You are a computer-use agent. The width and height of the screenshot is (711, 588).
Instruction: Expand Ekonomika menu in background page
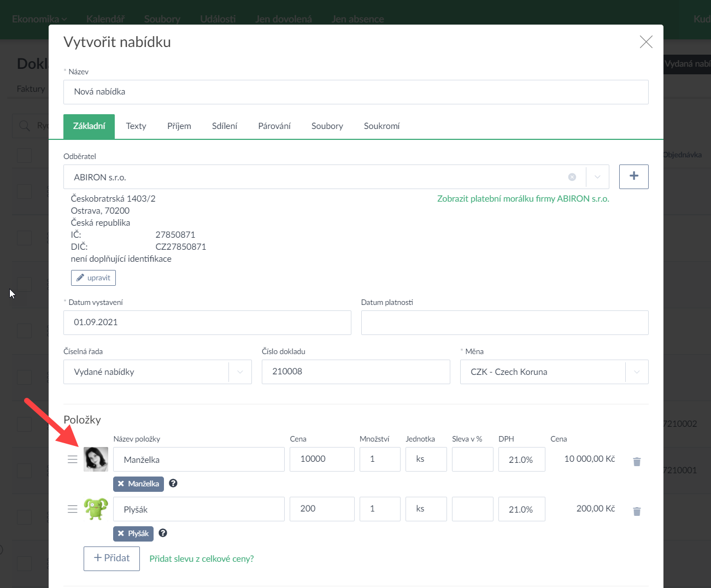(39, 19)
